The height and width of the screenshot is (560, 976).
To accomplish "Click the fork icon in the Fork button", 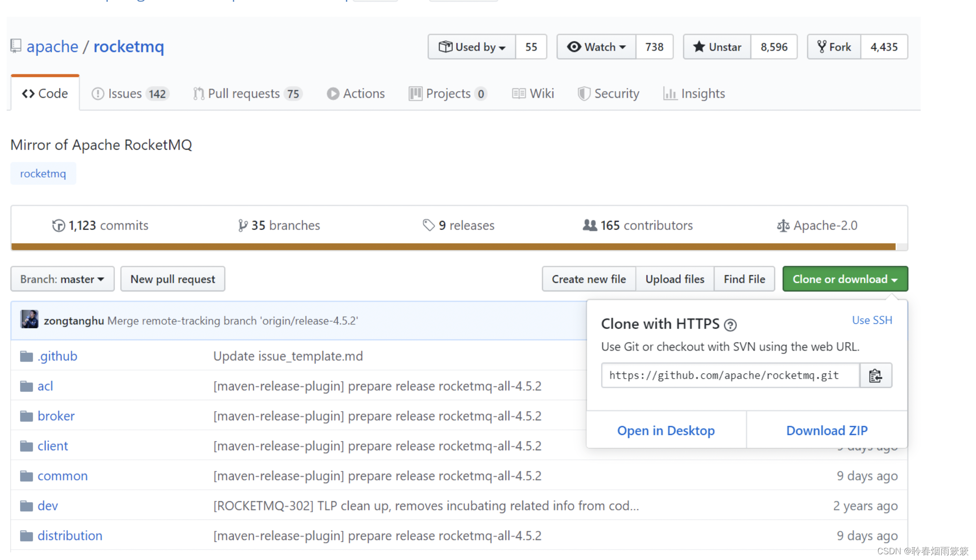I will (821, 47).
